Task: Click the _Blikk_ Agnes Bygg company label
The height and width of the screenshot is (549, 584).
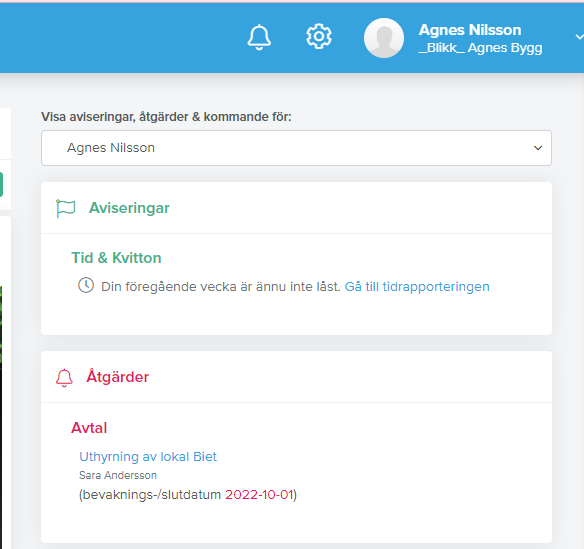Action: point(480,48)
